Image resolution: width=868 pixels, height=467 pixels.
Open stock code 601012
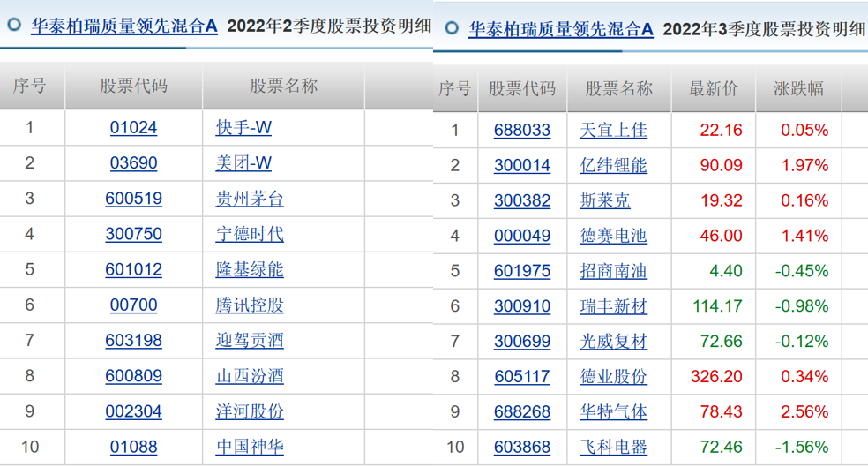133,269
